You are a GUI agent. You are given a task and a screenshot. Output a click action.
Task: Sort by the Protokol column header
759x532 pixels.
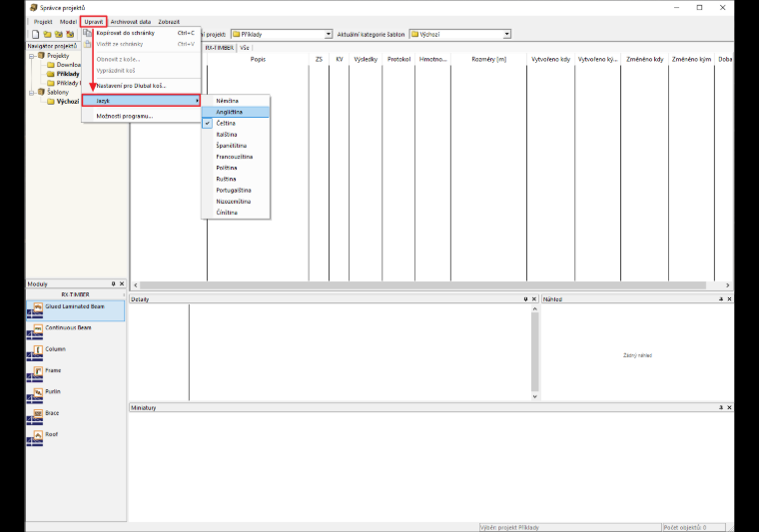pyautogui.click(x=398, y=59)
